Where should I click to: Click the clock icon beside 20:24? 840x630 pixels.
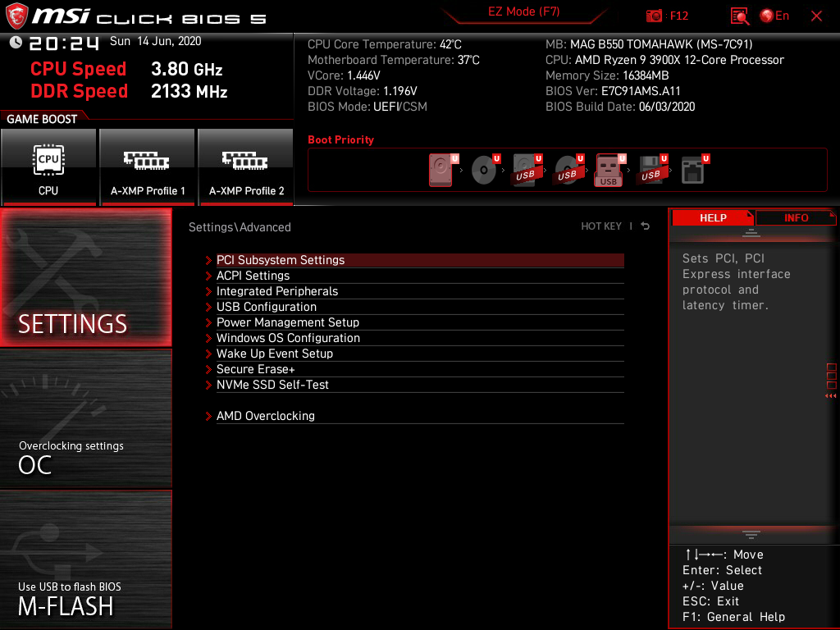(x=16, y=43)
